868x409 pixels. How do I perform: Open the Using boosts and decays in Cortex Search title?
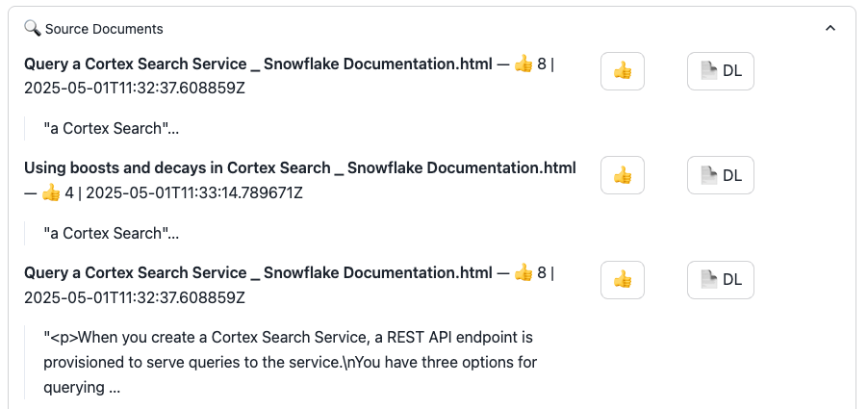click(x=300, y=167)
